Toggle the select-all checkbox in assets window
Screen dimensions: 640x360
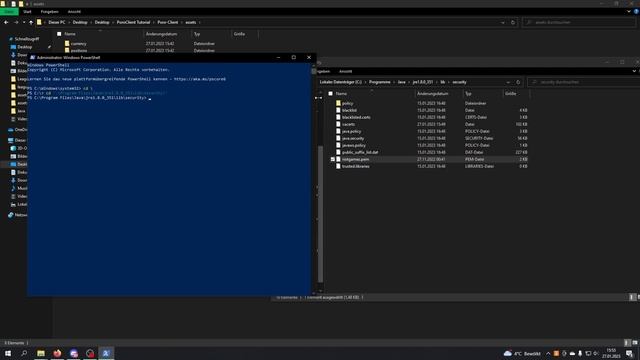[59, 34]
